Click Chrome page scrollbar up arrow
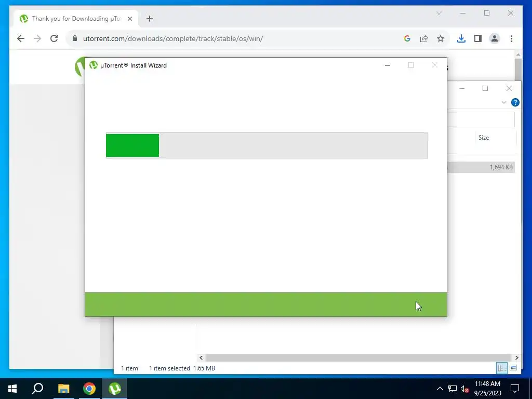 [x=518, y=54]
